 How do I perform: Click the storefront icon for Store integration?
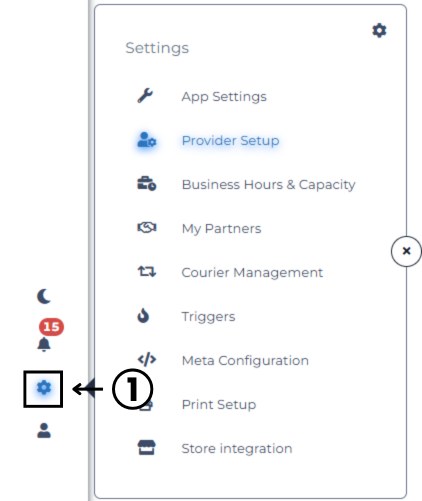coord(147,447)
